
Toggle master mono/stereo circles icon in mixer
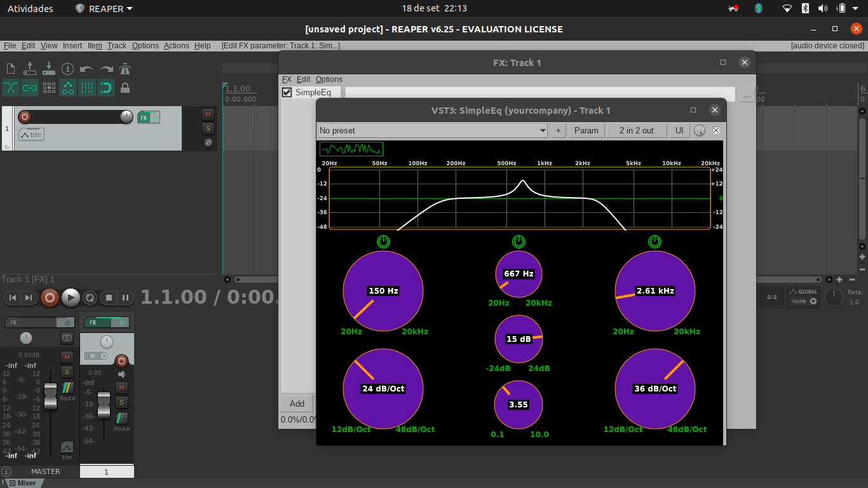tap(67, 339)
